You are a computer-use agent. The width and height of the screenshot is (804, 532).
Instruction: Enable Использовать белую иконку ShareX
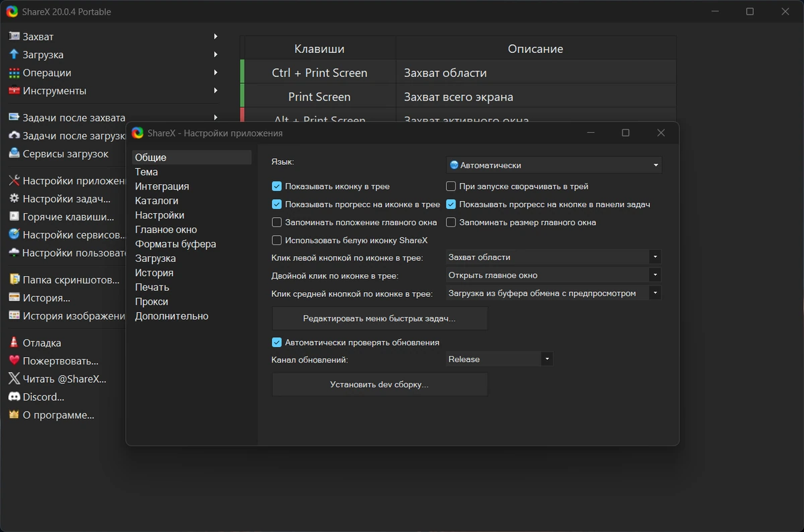point(277,240)
